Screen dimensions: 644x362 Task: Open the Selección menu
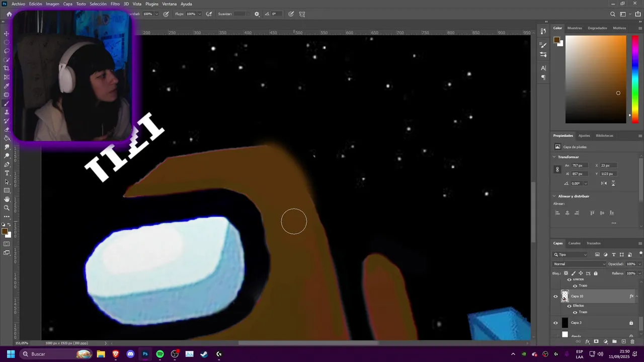point(98,4)
